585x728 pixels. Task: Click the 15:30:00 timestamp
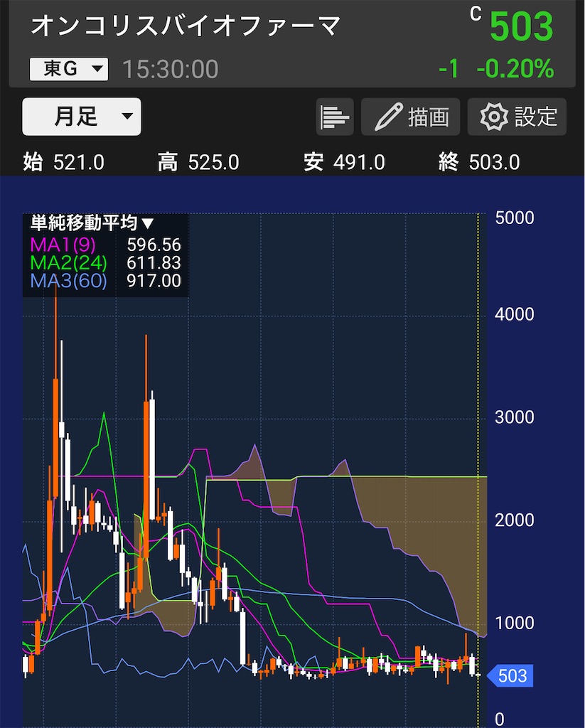point(171,69)
